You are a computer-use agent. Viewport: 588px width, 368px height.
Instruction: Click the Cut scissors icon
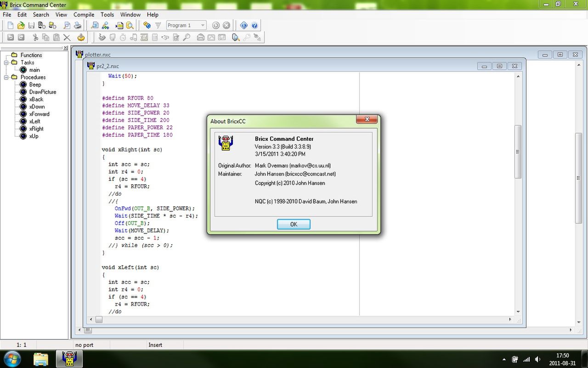[35, 37]
